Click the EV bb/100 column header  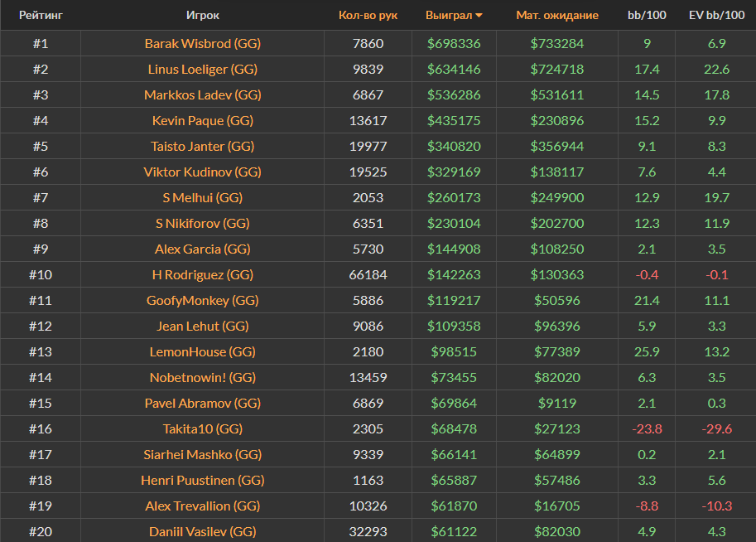[716, 15]
